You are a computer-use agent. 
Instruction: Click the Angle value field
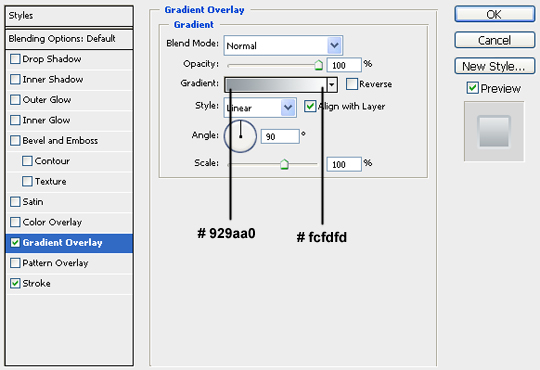[280, 136]
